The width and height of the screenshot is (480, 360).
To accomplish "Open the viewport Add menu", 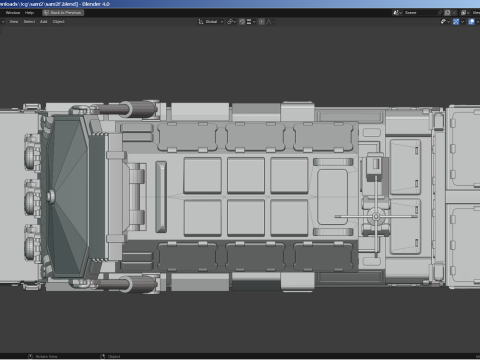I will coord(44,22).
